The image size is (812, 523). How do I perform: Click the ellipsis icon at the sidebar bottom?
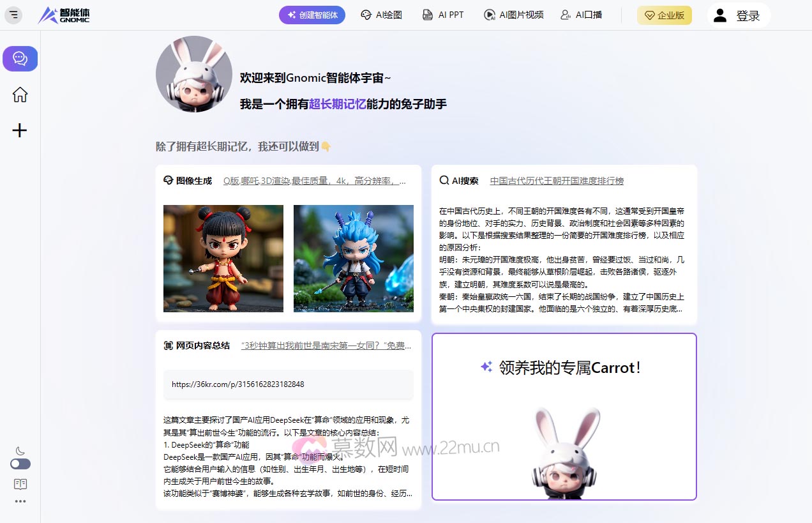[x=20, y=501]
